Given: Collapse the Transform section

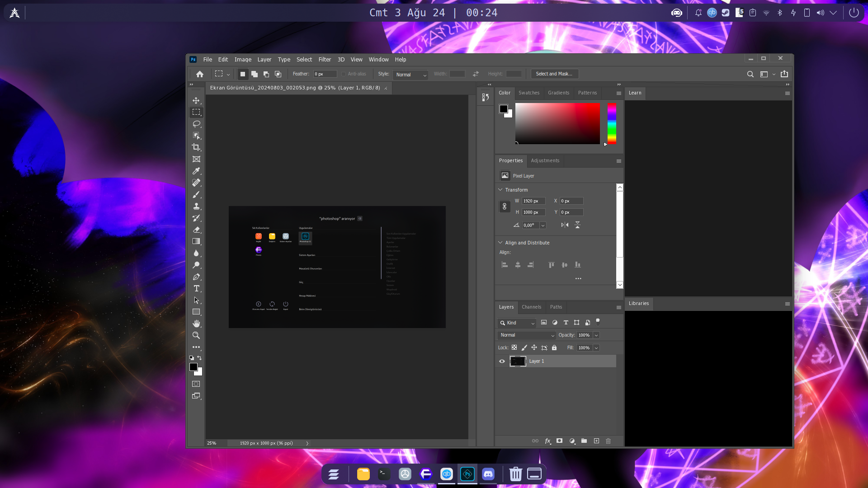Looking at the screenshot, I should point(500,190).
